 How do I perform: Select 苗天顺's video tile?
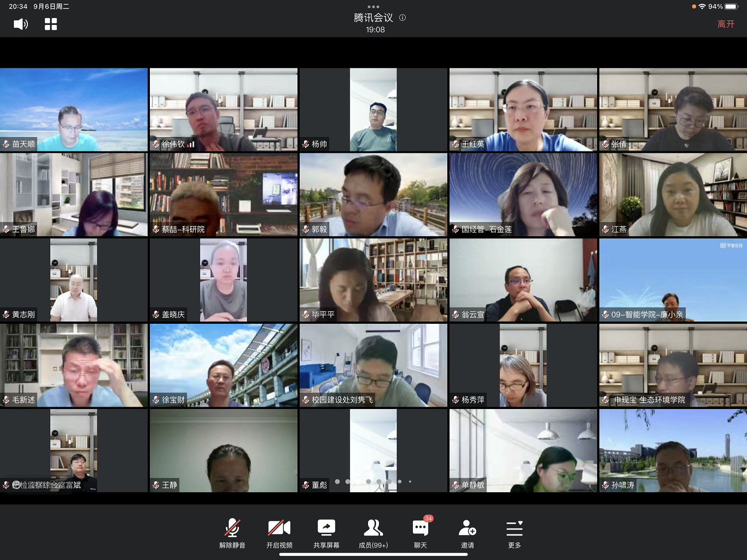click(x=74, y=110)
